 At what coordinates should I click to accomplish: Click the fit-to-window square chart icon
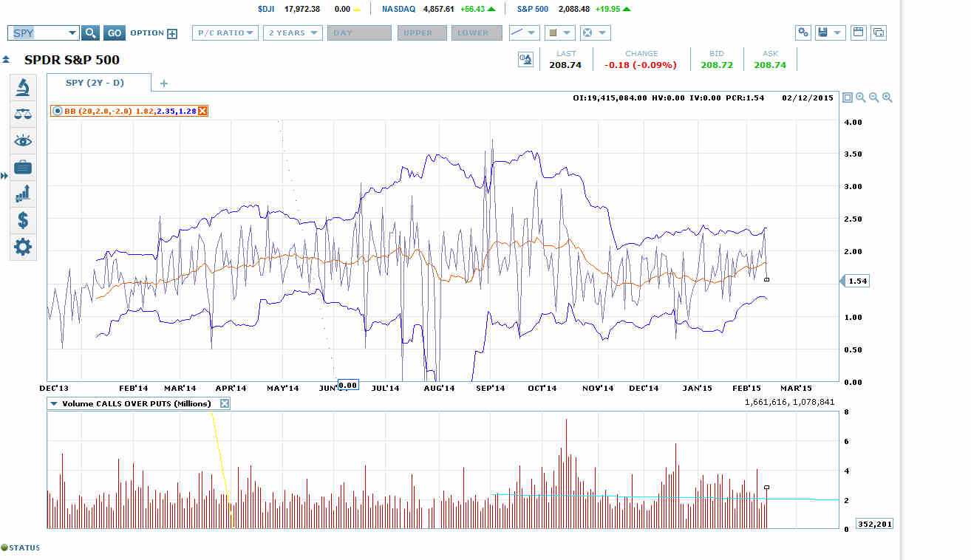tap(848, 98)
